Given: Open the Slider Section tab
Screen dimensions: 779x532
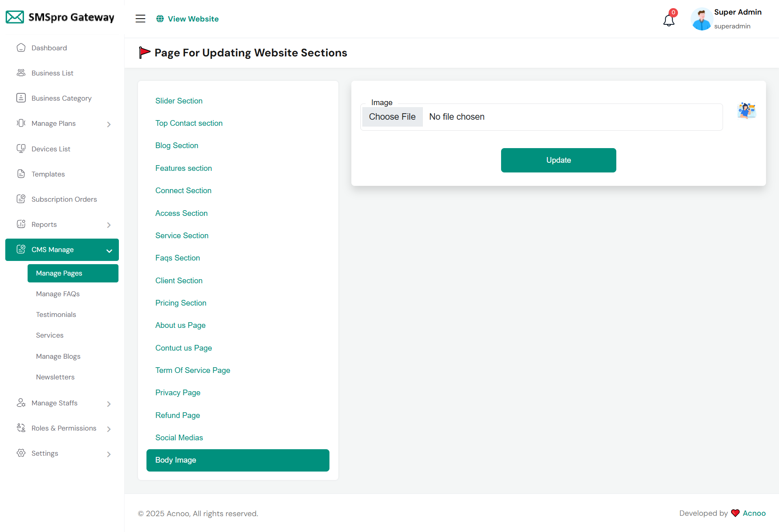Looking at the screenshot, I should pyautogui.click(x=179, y=101).
